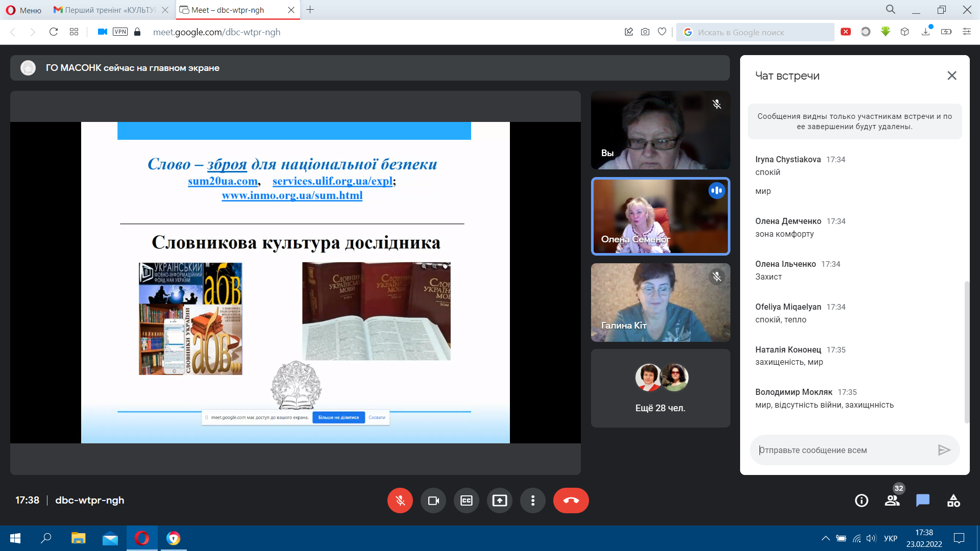Toggle the camera button off
This screenshot has height=551, width=980.
[x=433, y=500]
